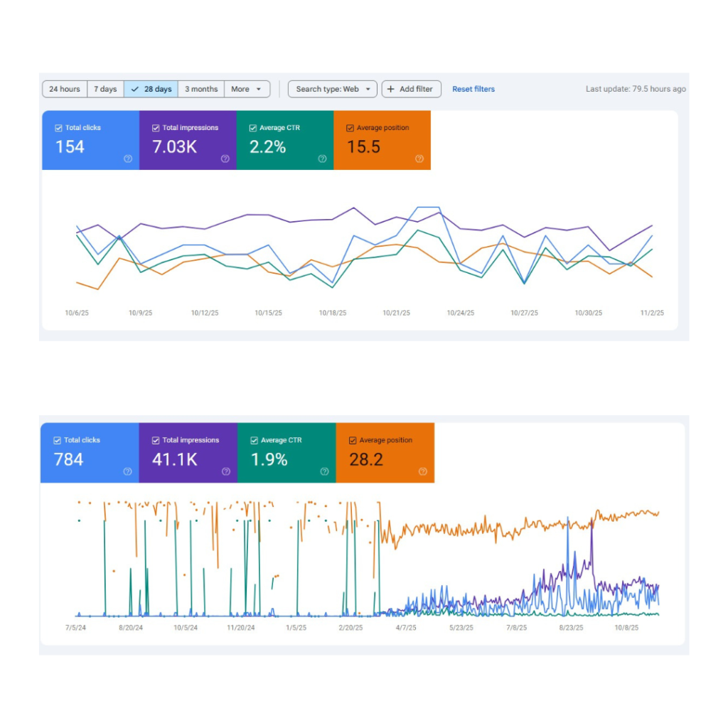Click the Reset filters link
This screenshot has width=728, height=728.
[473, 90]
